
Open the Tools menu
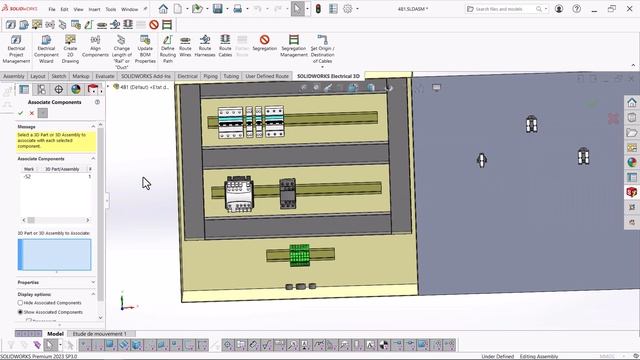click(111, 9)
